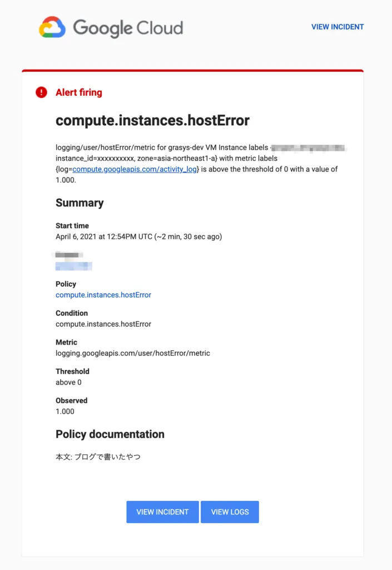Click the VIEW LOGS button
The width and height of the screenshot is (392, 570).
coord(230,512)
